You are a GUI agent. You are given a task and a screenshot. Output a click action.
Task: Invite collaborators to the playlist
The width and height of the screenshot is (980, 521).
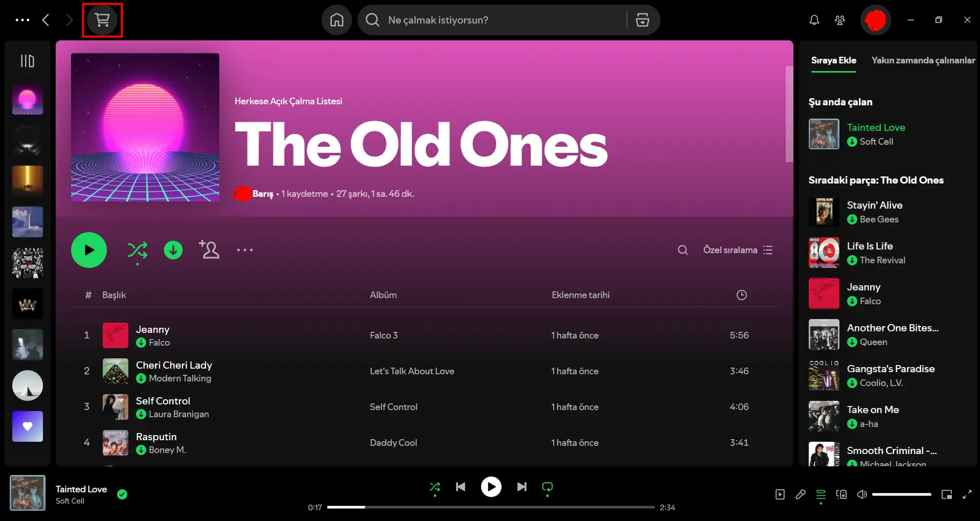click(x=209, y=250)
